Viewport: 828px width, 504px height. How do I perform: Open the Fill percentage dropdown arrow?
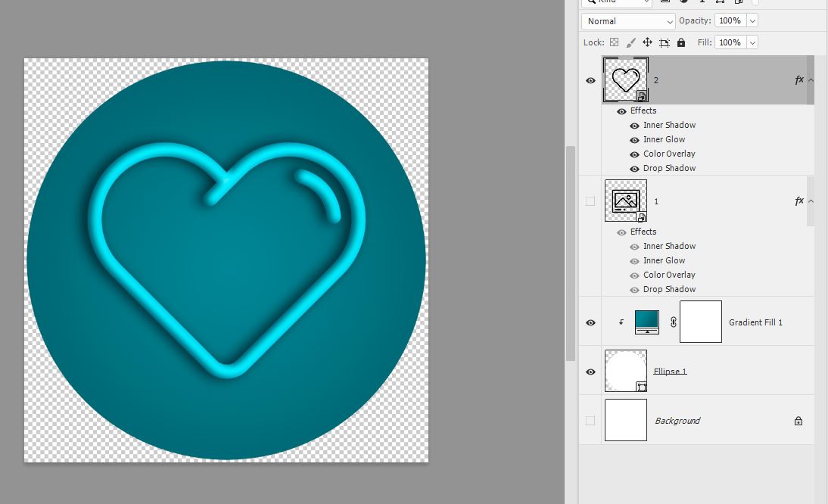pos(752,43)
